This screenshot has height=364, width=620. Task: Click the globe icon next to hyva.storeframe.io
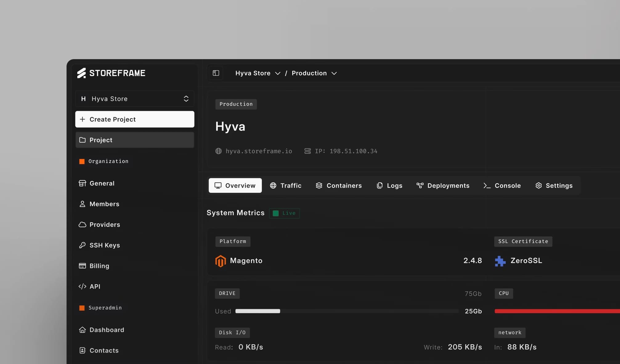click(218, 151)
